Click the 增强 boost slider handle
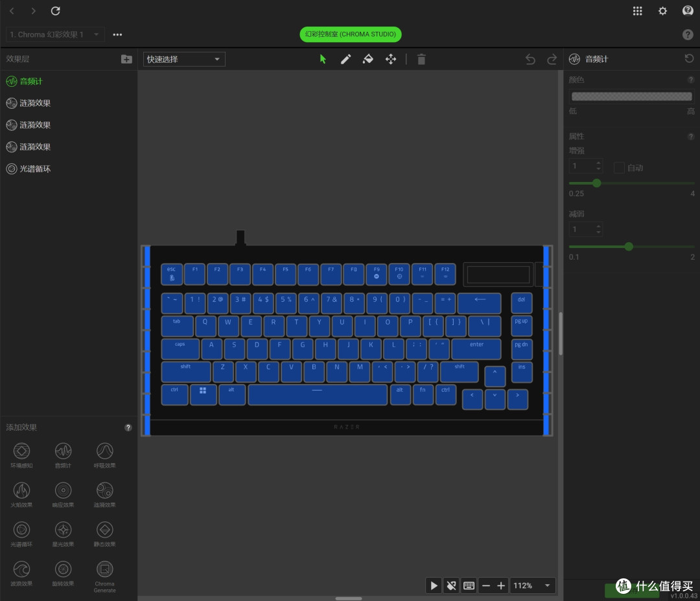 pos(596,183)
